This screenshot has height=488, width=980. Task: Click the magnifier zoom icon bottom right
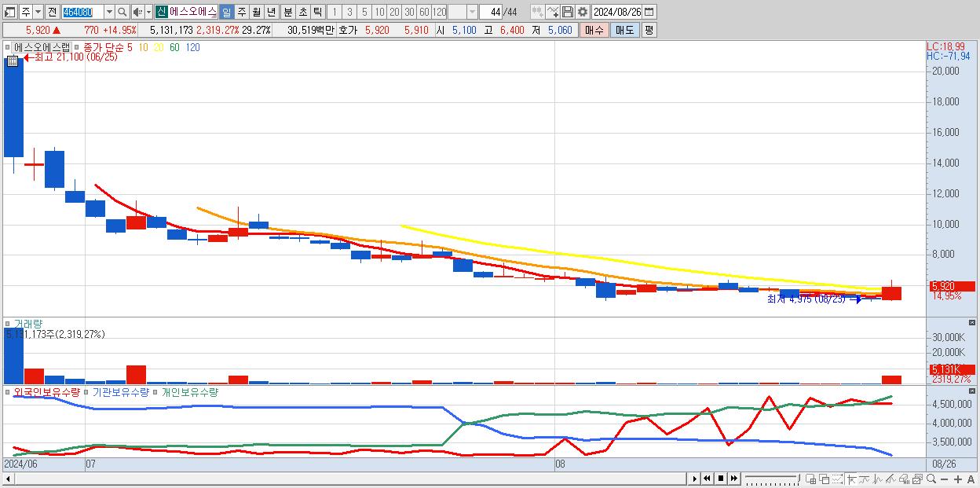tap(931, 479)
